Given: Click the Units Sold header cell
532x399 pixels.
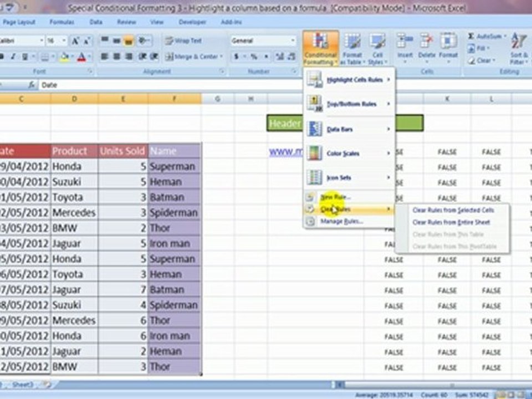Looking at the screenshot, I should pyautogui.click(x=122, y=151).
